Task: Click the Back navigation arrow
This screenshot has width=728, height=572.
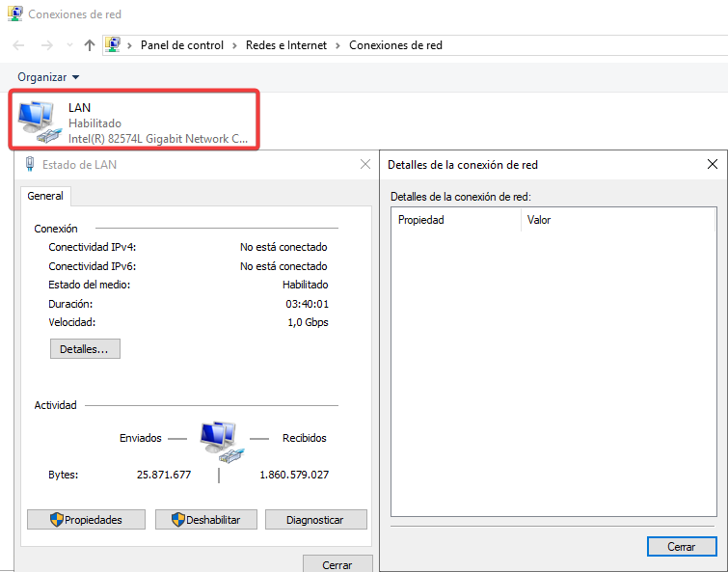Action: 19,45
